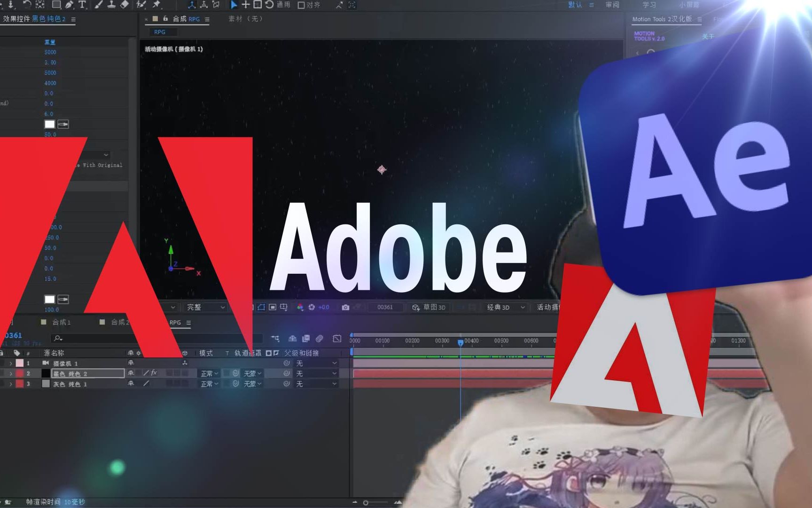Viewport: 812px width, 508px height.
Task: Enable the frame blending icon in timeline
Action: 306,339
